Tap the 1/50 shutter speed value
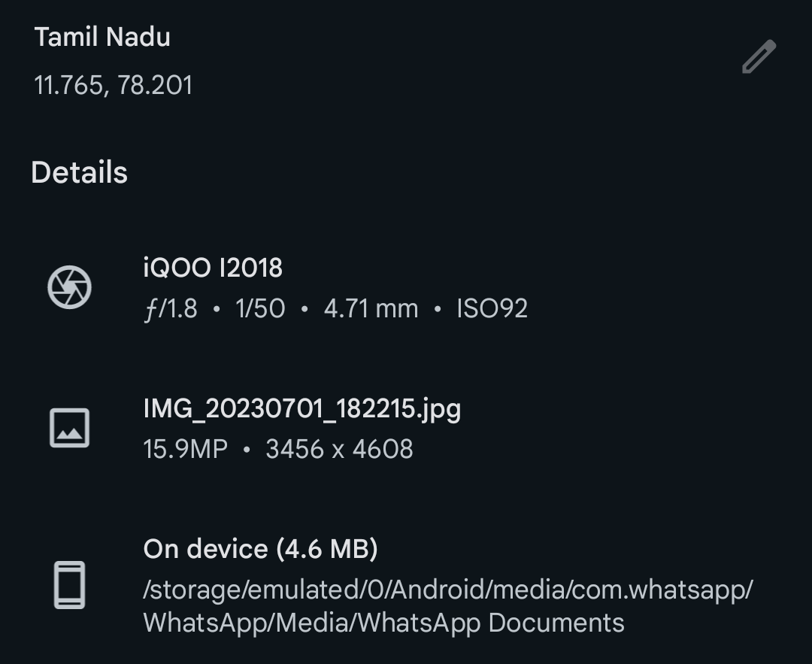Screen dimensions: 812x664 pyautogui.click(x=260, y=309)
